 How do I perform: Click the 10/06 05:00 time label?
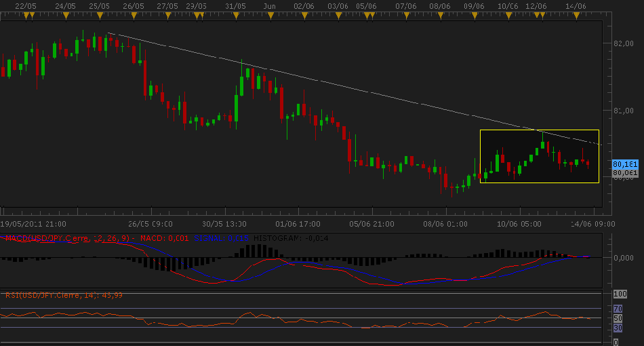pos(519,224)
